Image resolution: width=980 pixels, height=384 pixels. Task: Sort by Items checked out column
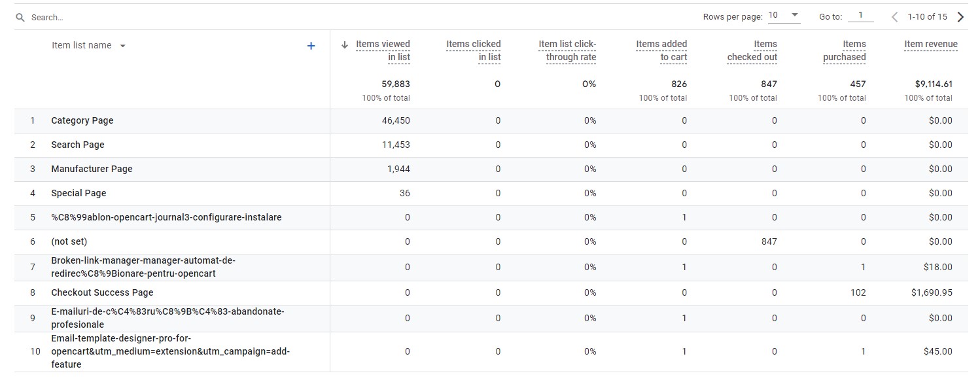pyautogui.click(x=752, y=50)
